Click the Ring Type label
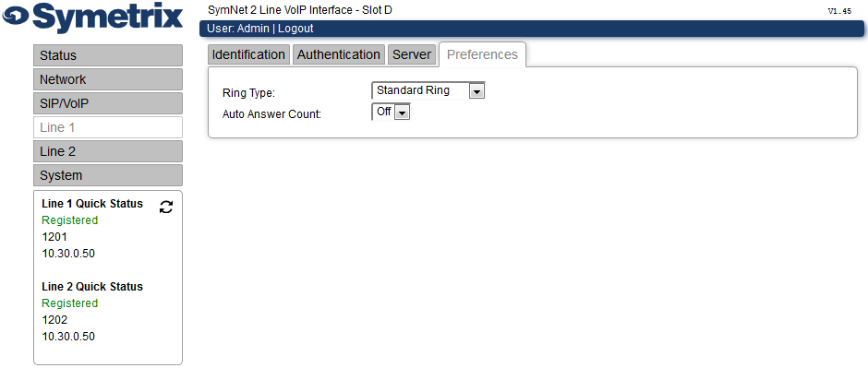 [248, 92]
